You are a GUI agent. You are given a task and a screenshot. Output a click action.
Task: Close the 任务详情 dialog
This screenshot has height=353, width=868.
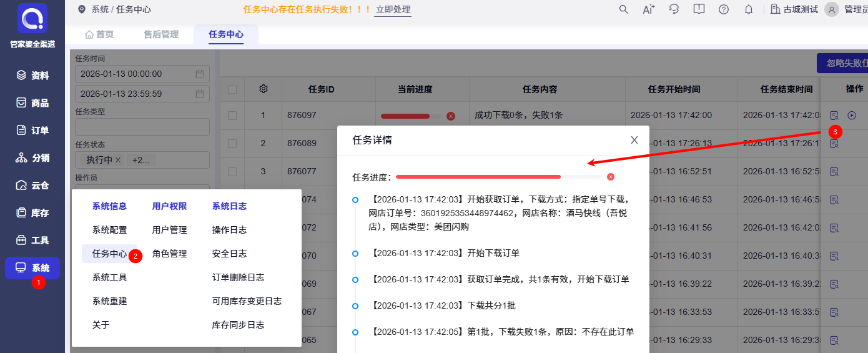634,140
